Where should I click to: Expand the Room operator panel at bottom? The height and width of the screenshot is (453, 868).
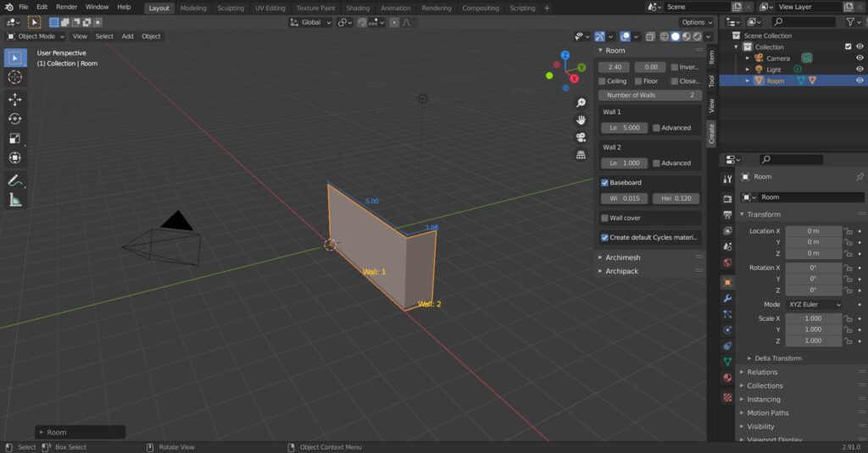tap(81, 432)
